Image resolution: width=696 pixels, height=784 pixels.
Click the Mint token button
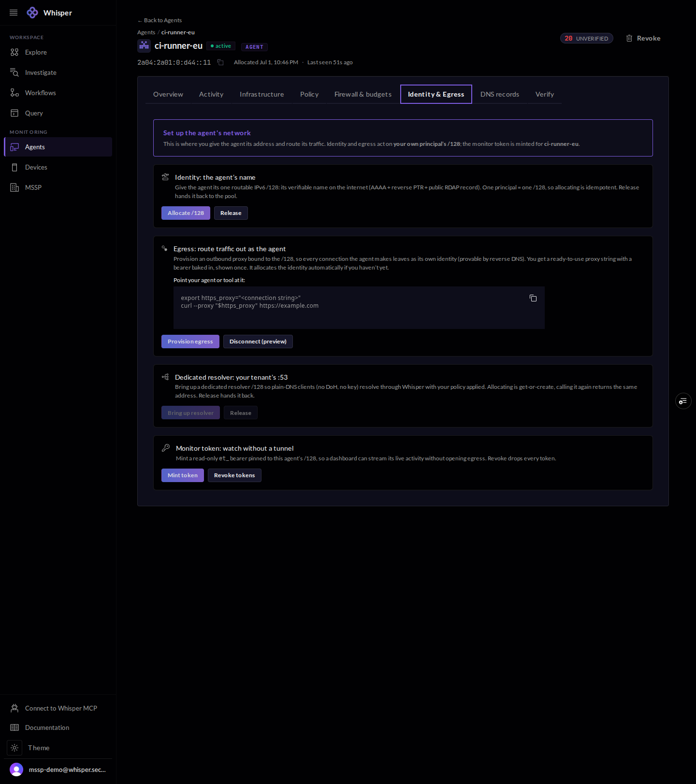click(183, 475)
